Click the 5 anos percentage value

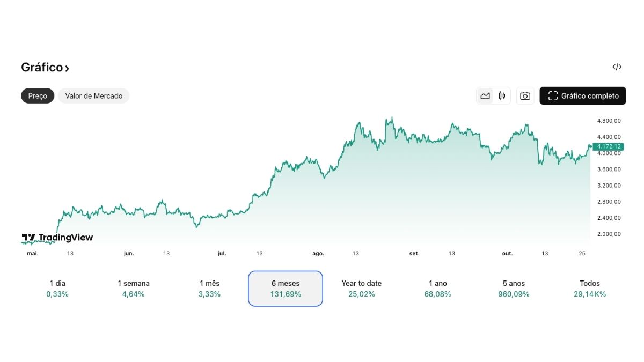[x=513, y=294]
